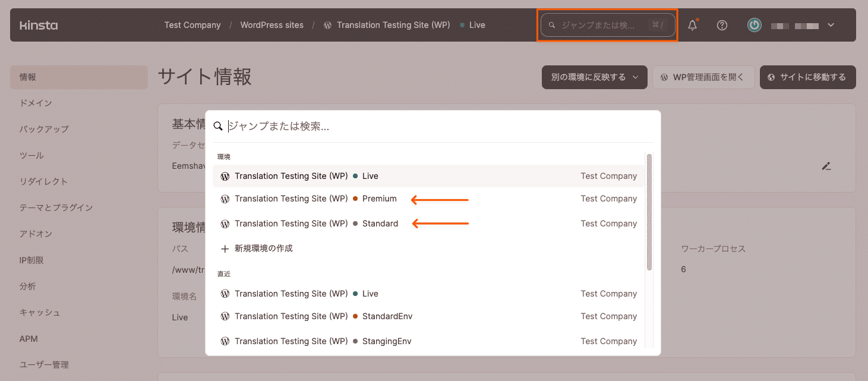Click the WordPress icon on StandardEnv row

(x=225, y=316)
